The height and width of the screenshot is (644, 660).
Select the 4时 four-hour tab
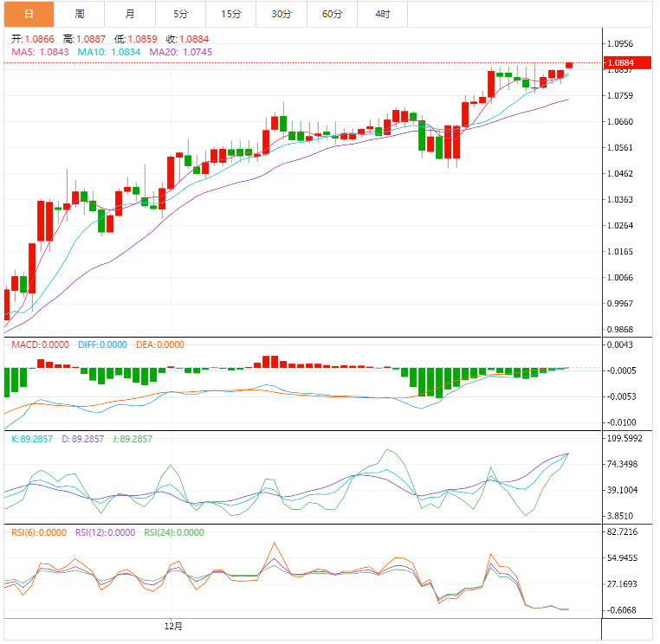point(382,14)
